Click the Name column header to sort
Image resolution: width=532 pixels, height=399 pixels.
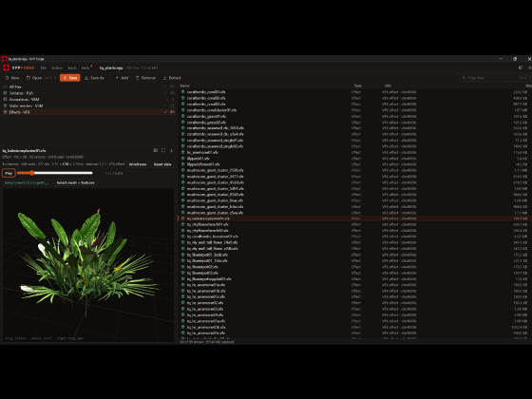(x=185, y=85)
